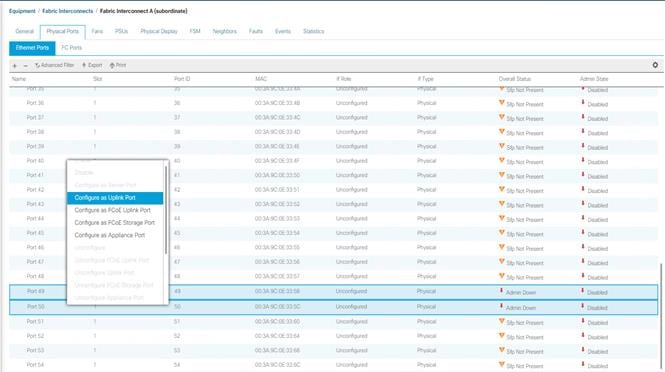665x372 pixels.
Task: Sort by the Name column header
Action: click(19, 79)
